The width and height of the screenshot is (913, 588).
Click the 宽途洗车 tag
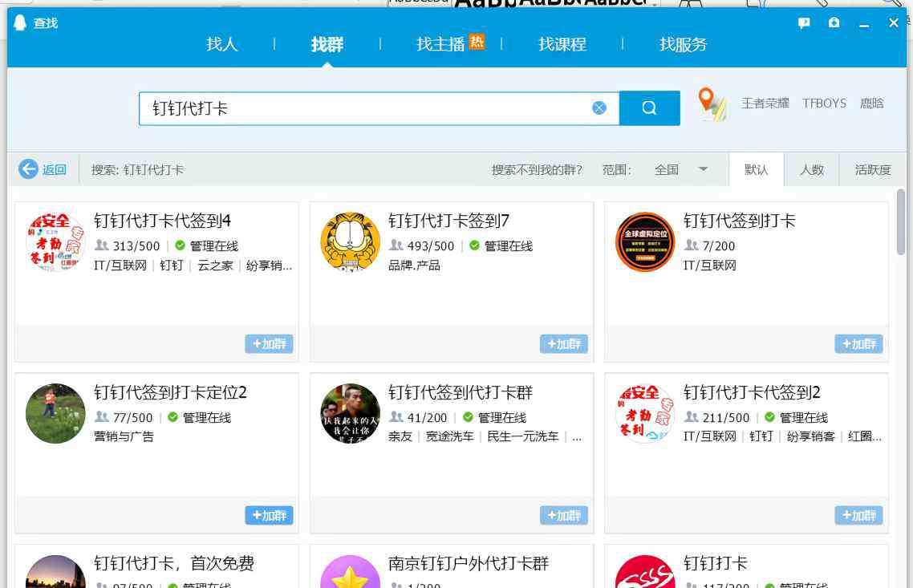coord(449,436)
